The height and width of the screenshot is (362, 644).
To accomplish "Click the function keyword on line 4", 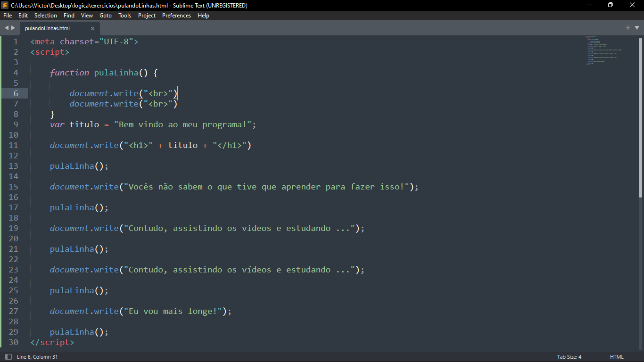I will (69, 73).
